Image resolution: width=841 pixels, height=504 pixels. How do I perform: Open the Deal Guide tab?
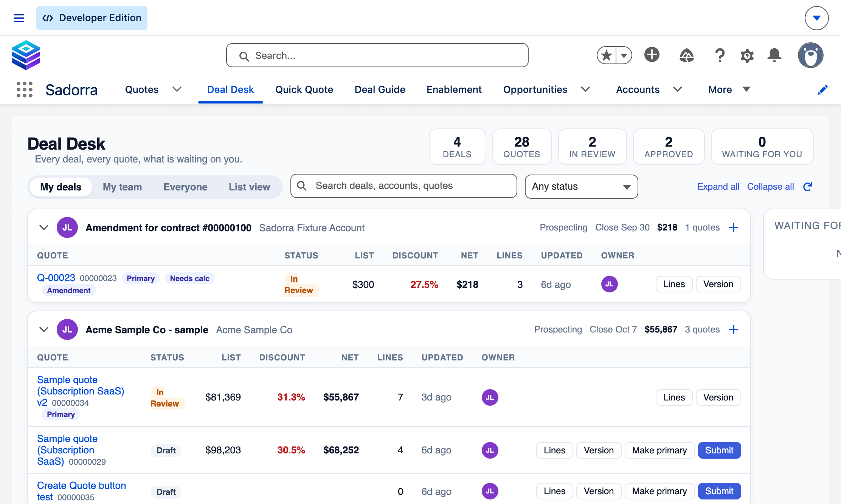[380, 90]
